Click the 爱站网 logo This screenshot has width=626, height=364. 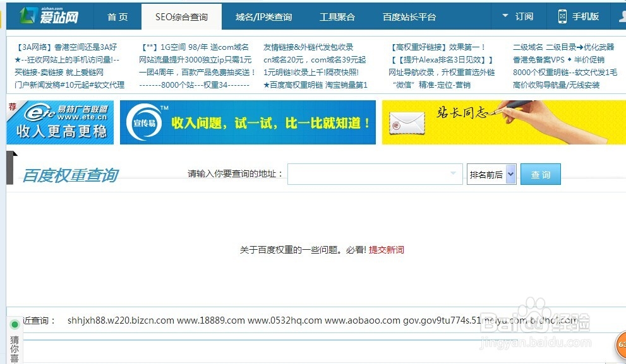tap(49, 16)
